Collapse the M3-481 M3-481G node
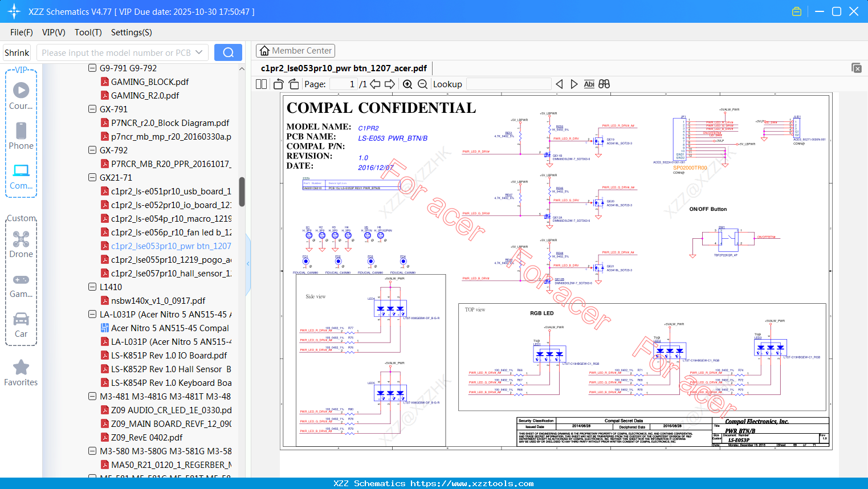This screenshot has width=868, height=489. coord(92,396)
